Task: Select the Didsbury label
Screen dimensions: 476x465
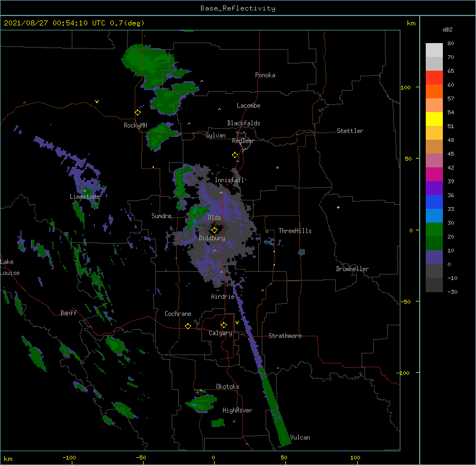Action: [212, 238]
